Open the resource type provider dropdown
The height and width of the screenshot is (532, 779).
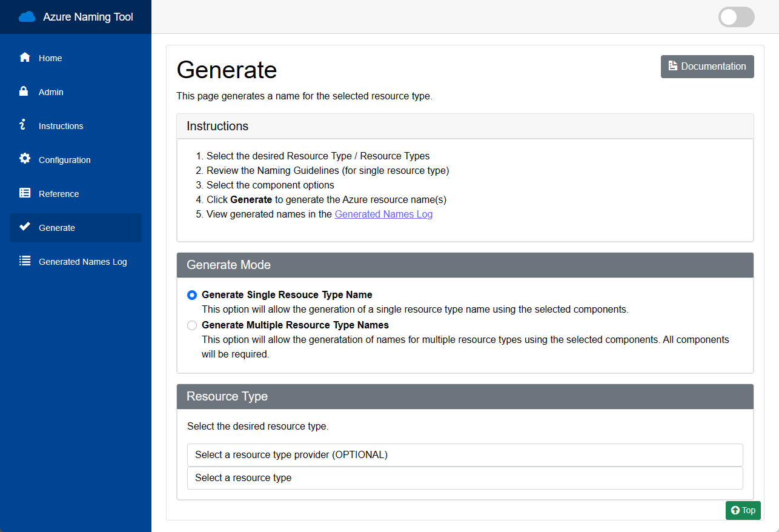point(465,454)
